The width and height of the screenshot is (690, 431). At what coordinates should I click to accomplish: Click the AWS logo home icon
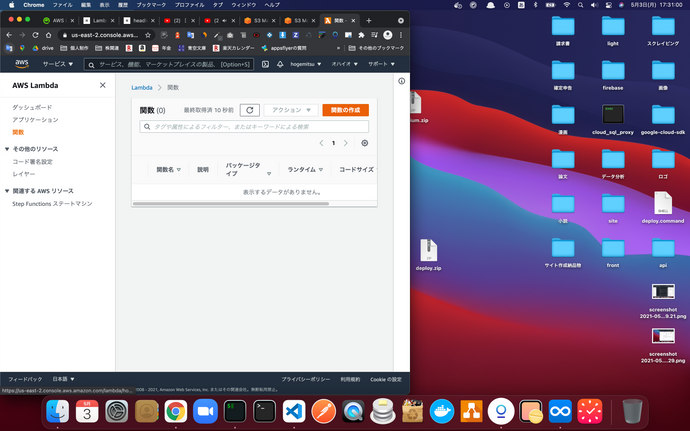22,64
